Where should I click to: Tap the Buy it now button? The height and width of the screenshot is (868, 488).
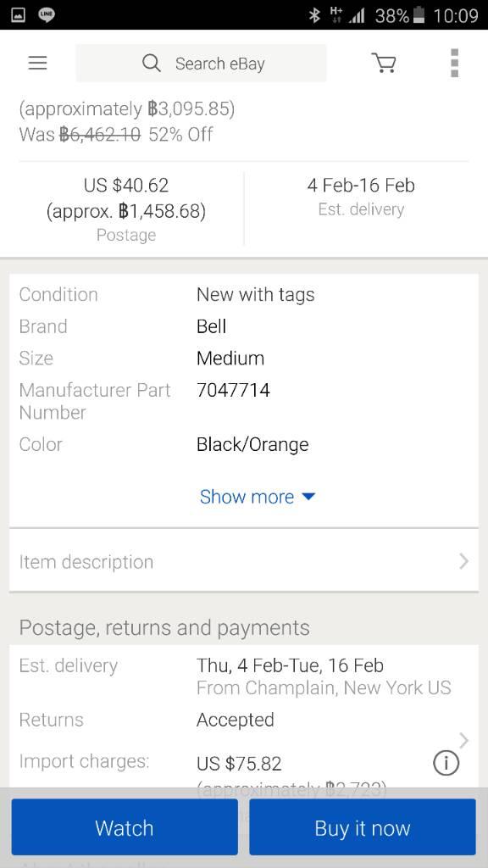click(363, 827)
